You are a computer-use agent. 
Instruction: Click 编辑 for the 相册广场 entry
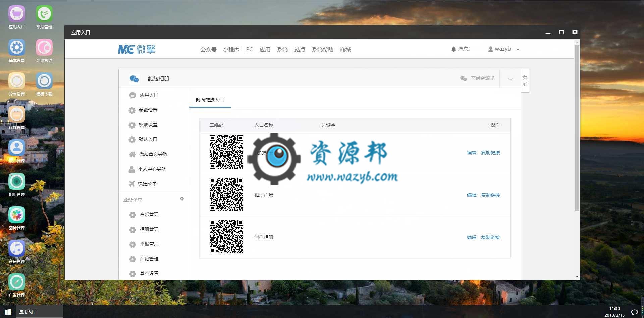coord(472,195)
